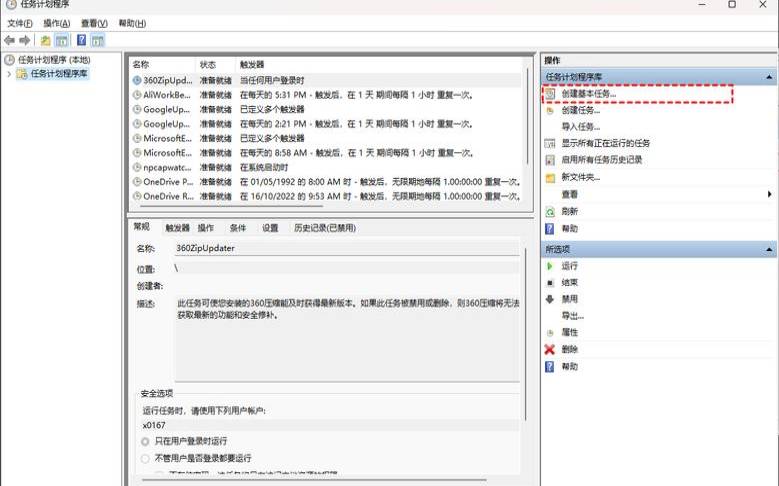This screenshot has height=486, width=779.
Task: Switch to the 触发器 tab
Action: coord(177,228)
